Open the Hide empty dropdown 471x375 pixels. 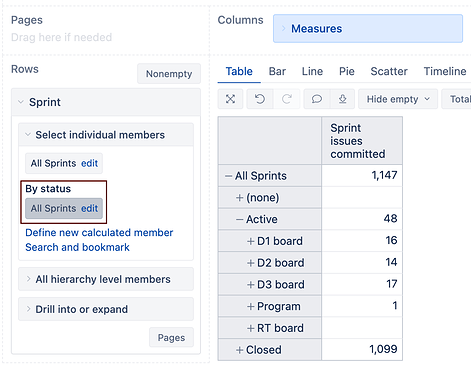click(x=398, y=99)
